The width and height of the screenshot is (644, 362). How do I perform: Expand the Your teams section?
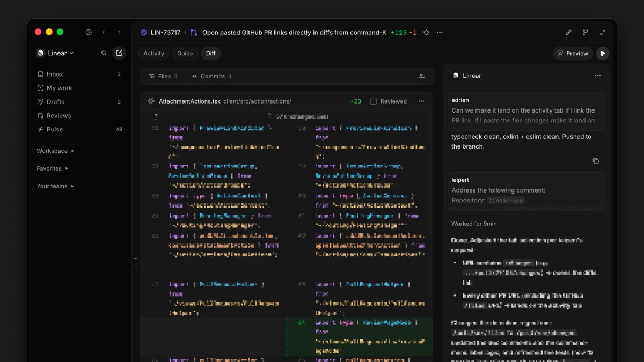(x=55, y=186)
